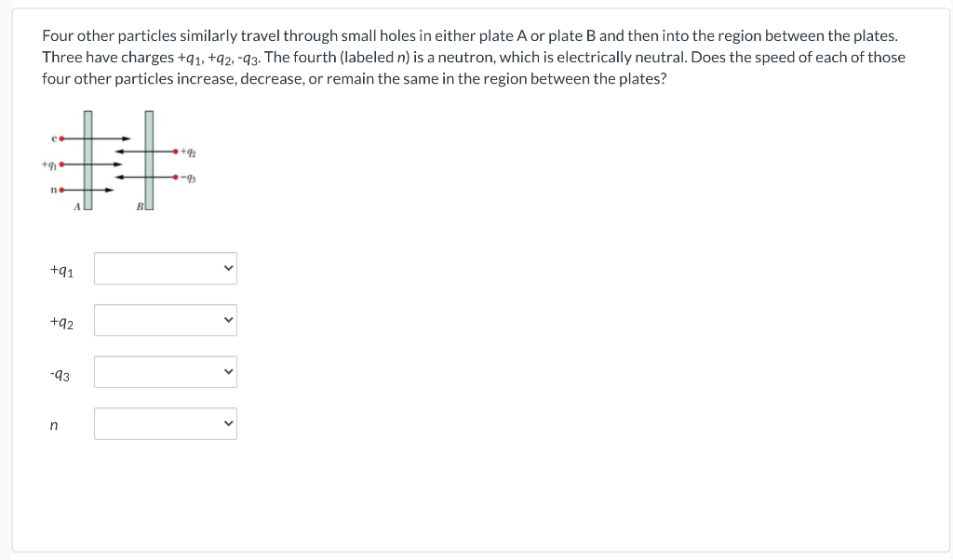Click the +q1 label beside the first dropdown
Viewport: 953px width, 560px height.
click(61, 271)
